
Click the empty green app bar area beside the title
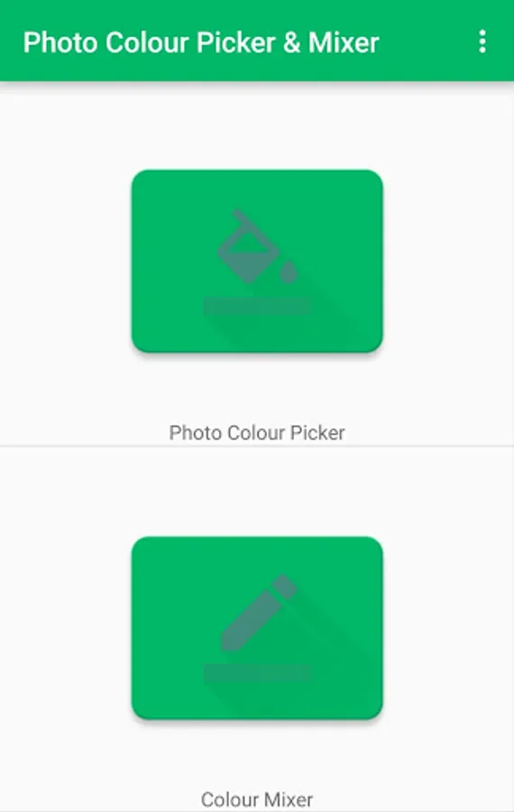tap(427, 42)
